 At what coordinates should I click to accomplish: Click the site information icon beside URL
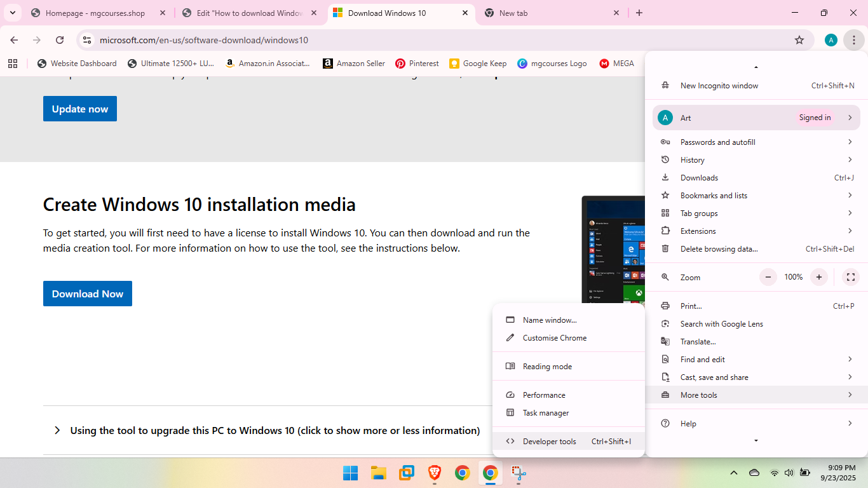[87, 40]
